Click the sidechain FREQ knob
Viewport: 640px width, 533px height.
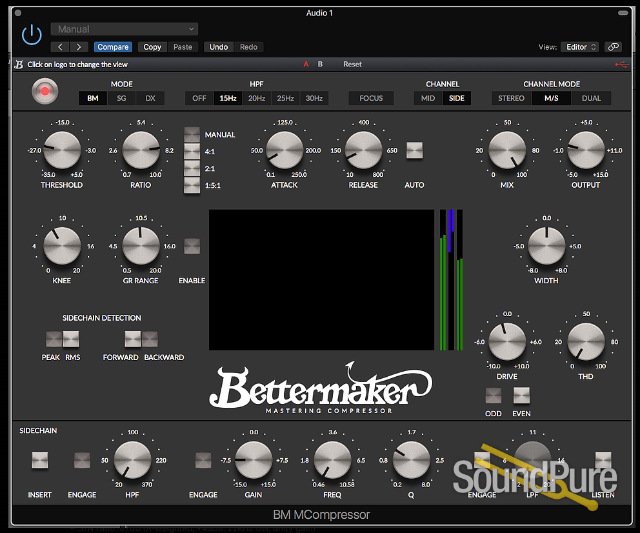pos(332,460)
